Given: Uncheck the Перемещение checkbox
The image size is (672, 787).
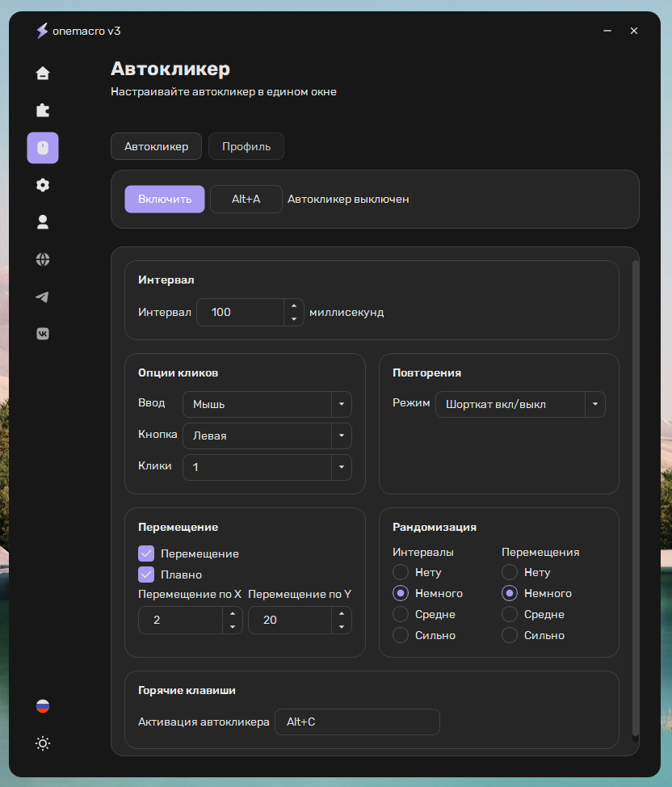Looking at the screenshot, I should 146,553.
